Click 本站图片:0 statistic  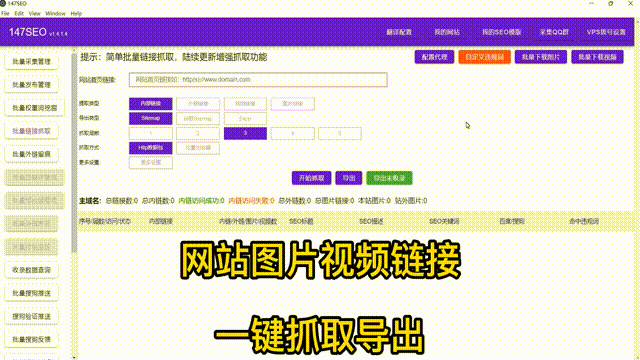374,201
